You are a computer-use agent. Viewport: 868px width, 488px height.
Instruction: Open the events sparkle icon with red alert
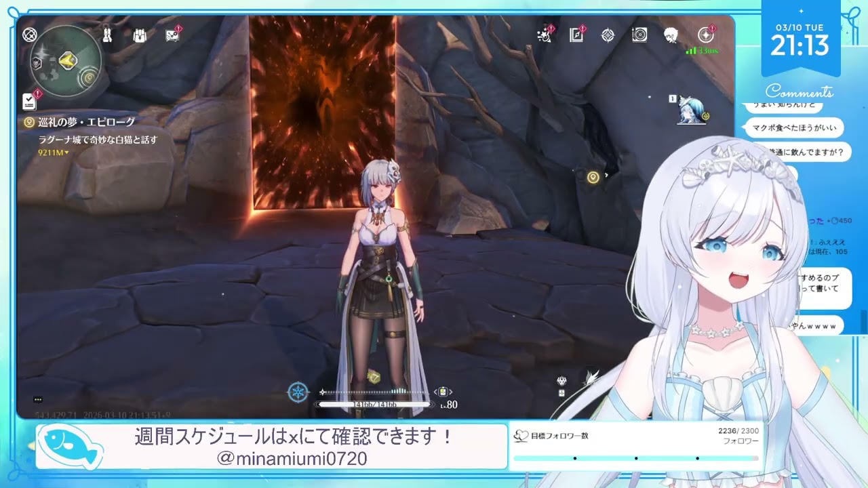coord(544,35)
